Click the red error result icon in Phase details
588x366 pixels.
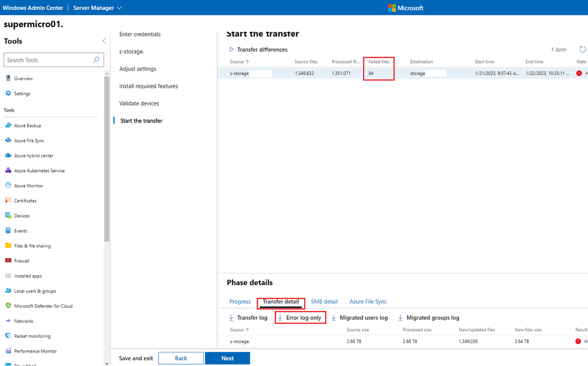(578, 341)
